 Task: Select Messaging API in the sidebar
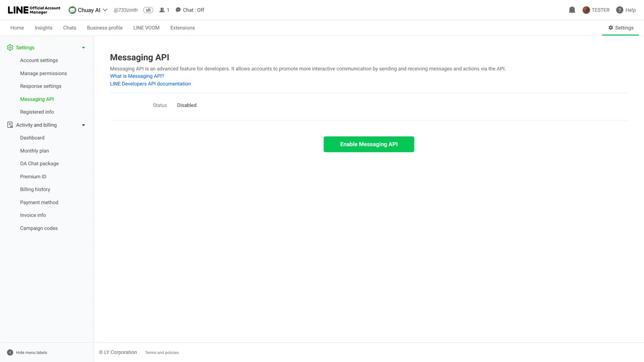coord(37,99)
